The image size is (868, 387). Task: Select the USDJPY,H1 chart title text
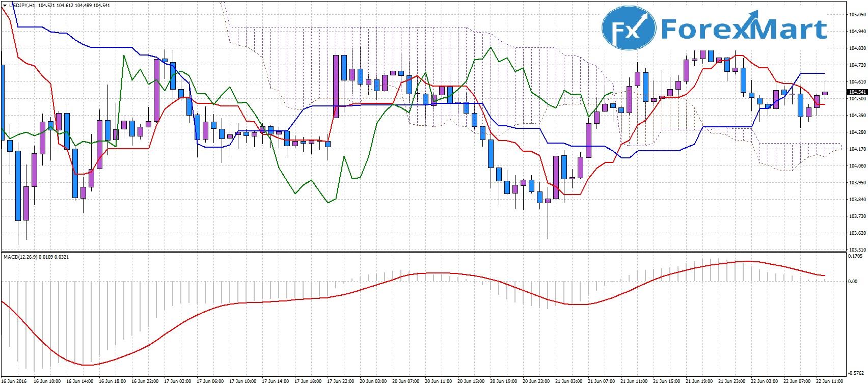(22, 5)
